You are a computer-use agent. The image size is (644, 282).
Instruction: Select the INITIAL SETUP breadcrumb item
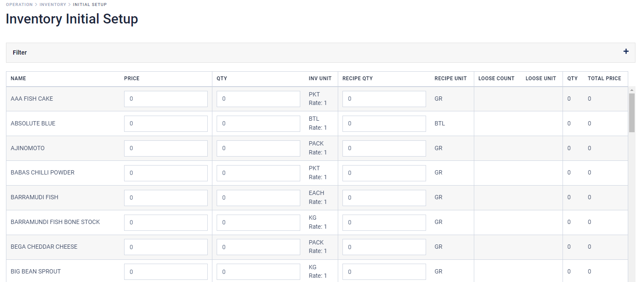pos(90,4)
